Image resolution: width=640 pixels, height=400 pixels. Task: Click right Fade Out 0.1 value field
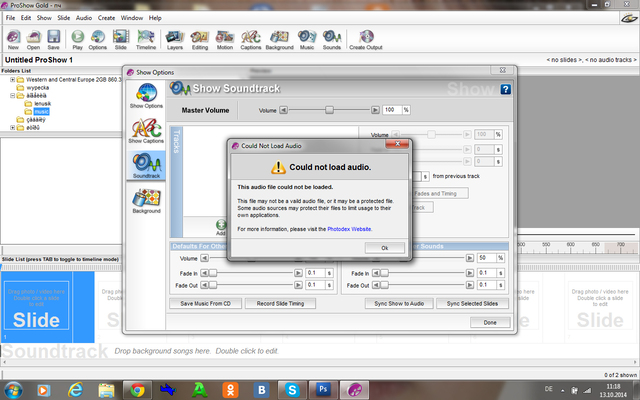[486, 285]
